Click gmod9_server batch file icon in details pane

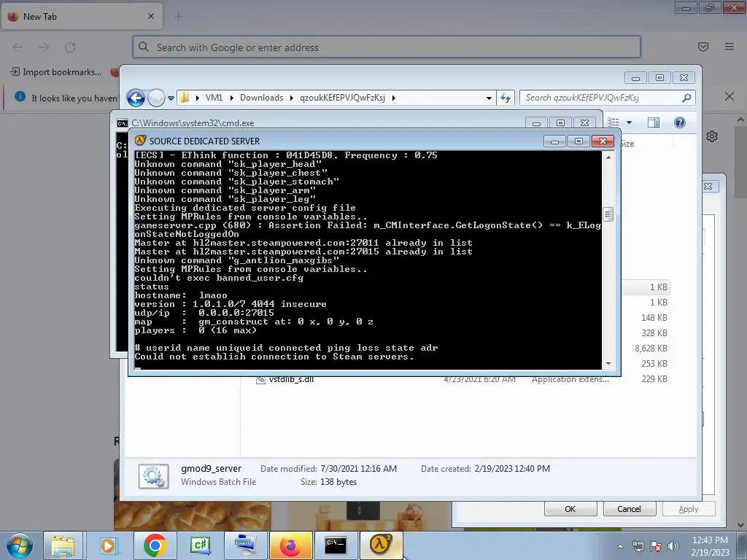153,476
